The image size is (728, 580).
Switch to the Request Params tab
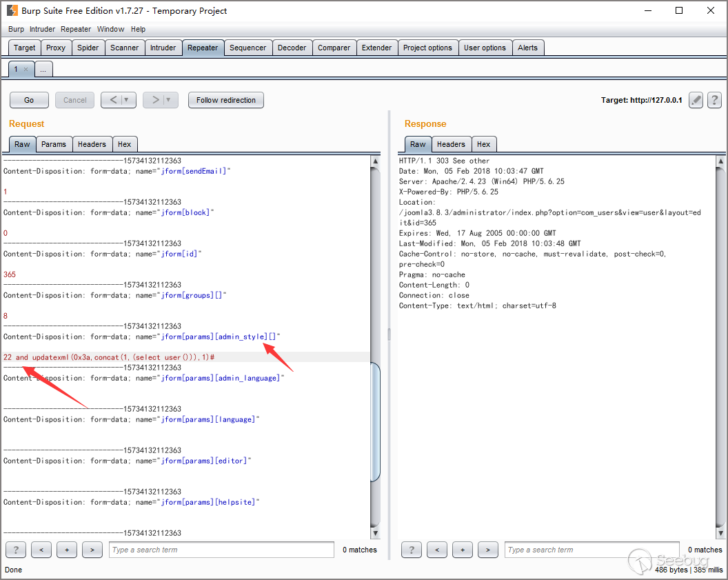click(x=53, y=144)
